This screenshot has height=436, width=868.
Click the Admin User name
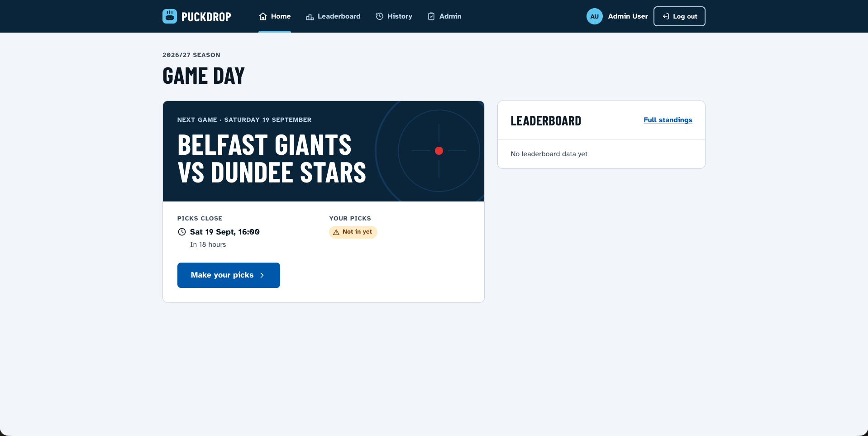pos(628,16)
